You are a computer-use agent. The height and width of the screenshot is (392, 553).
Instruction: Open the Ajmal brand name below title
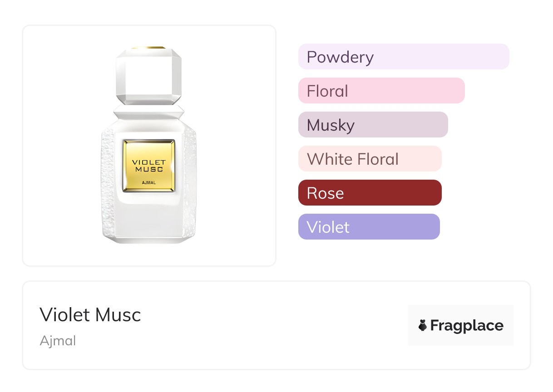pos(58,341)
